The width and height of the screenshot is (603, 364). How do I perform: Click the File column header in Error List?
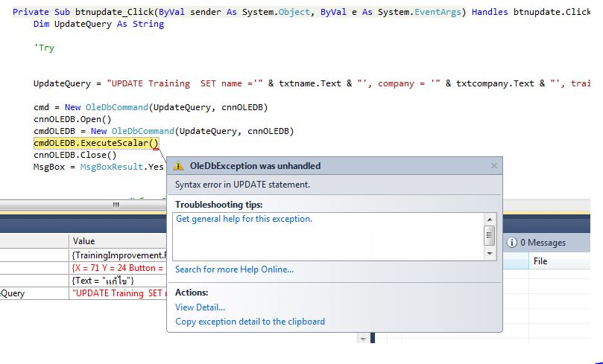(x=540, y=261)
